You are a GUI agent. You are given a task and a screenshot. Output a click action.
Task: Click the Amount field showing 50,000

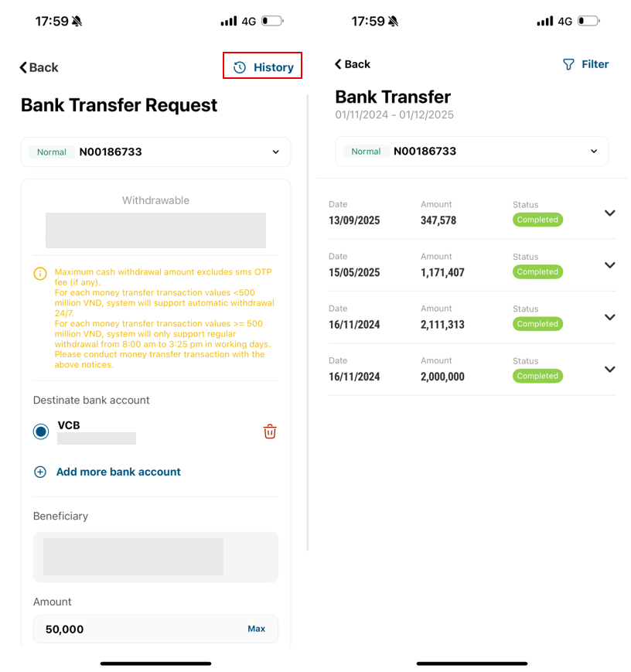[139, 629]
